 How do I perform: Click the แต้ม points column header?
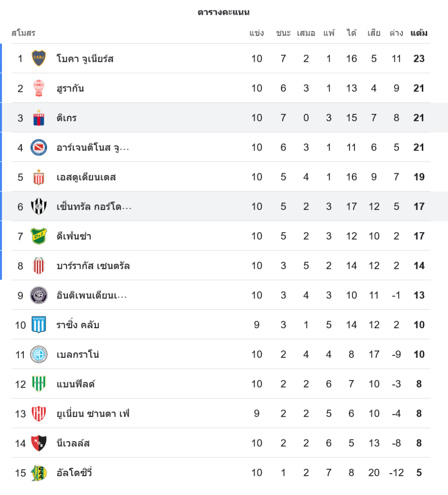(x=419, y=33)
